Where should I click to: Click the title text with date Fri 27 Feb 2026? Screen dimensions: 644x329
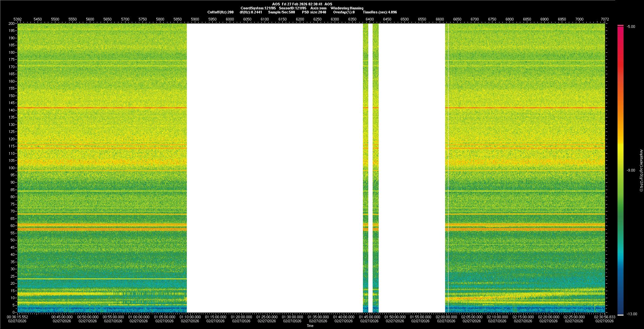click(302, 4)
